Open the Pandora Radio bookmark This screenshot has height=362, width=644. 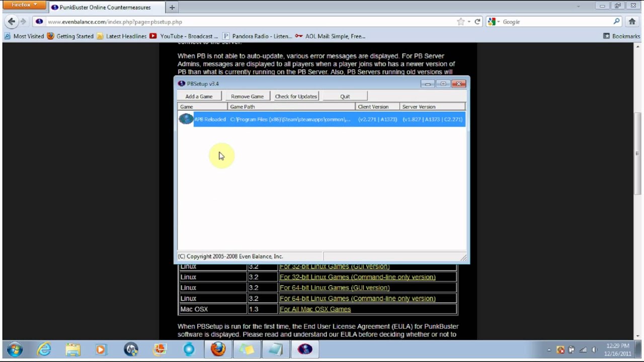point(258,36)
